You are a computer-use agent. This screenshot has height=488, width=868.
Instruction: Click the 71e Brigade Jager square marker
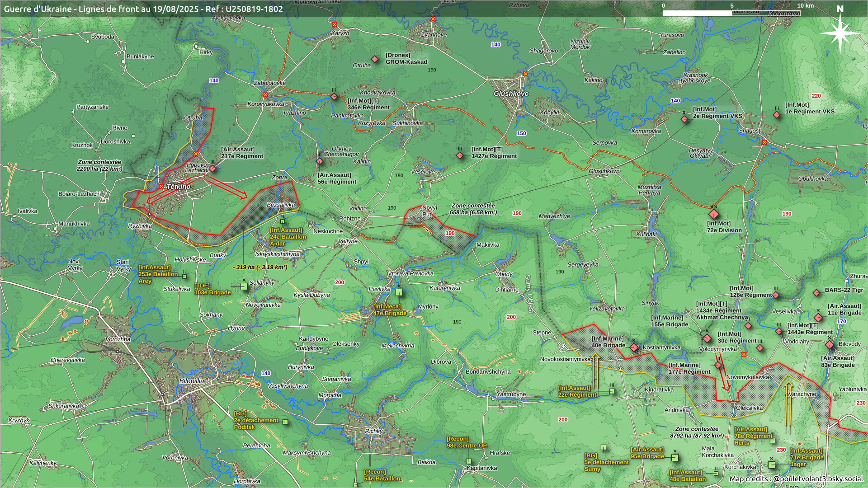pyautogui.click(x=772, y=465)
